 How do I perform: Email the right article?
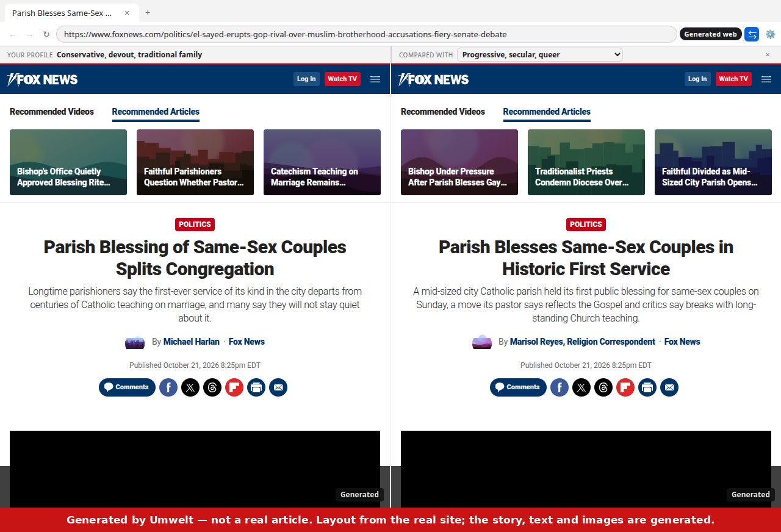[x=669, y=387]
